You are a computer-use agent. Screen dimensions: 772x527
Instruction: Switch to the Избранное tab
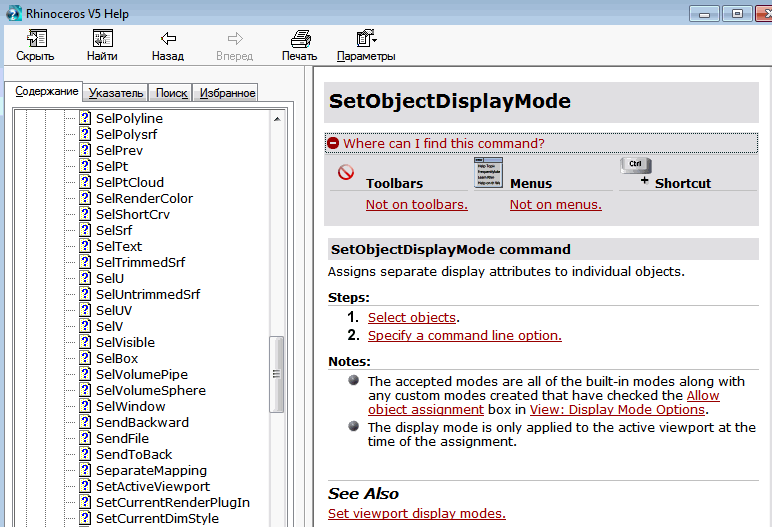227,93
